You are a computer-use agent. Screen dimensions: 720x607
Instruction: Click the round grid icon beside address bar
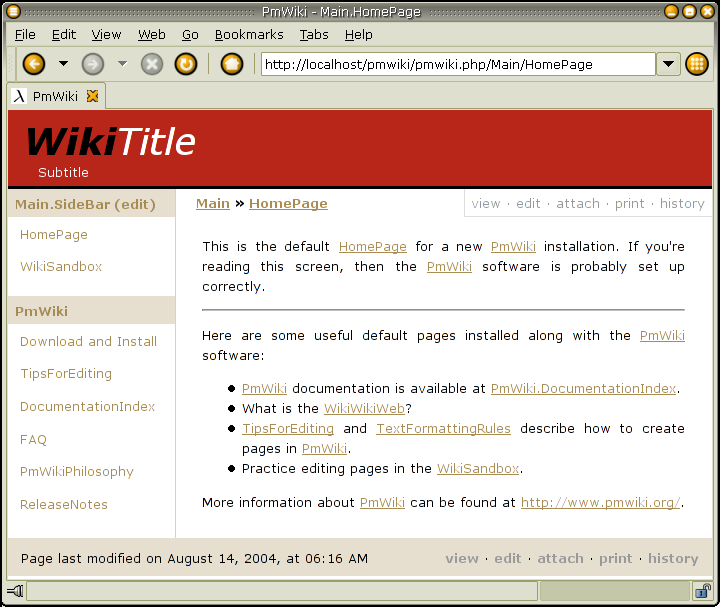click(x=697, y=64)
